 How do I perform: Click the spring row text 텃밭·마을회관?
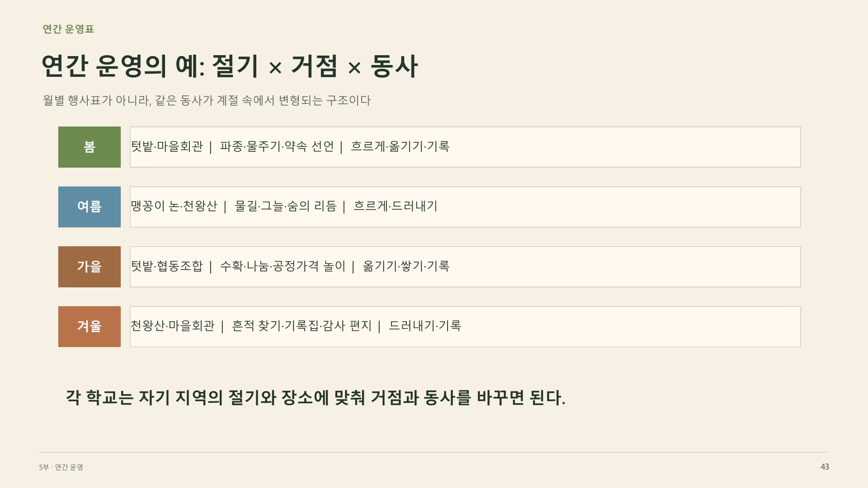click(167, 146)
